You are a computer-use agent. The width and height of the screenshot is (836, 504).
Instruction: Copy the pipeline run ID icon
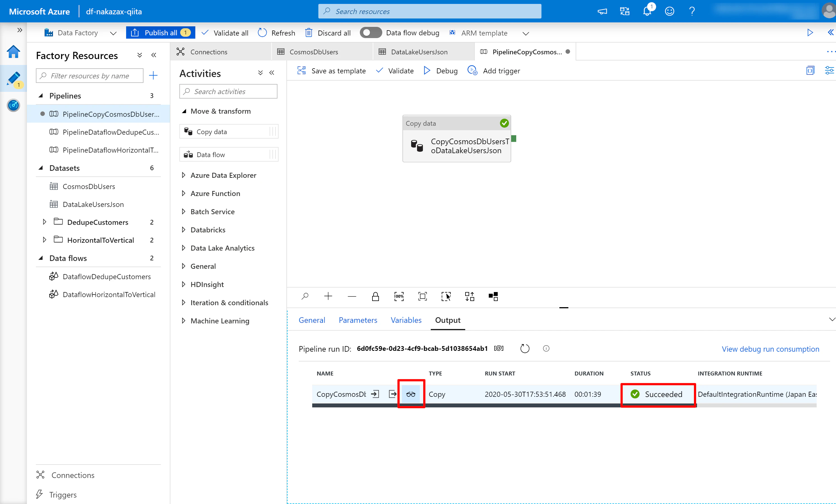pyautogui.click(x=499, y=348)
